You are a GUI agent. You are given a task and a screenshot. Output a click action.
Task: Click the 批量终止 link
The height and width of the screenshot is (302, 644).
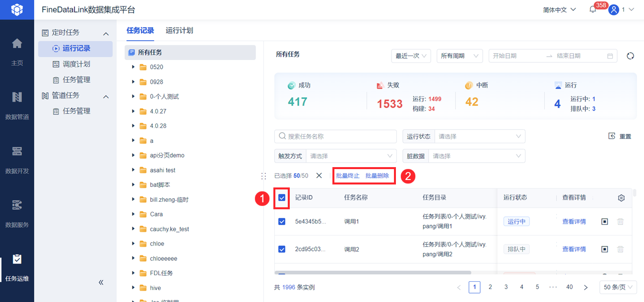click(347, 176)
